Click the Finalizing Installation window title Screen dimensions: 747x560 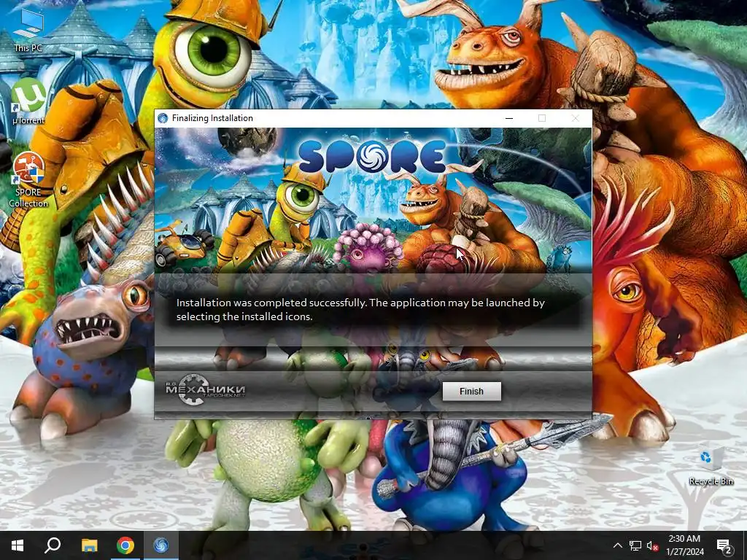[212, 118]
